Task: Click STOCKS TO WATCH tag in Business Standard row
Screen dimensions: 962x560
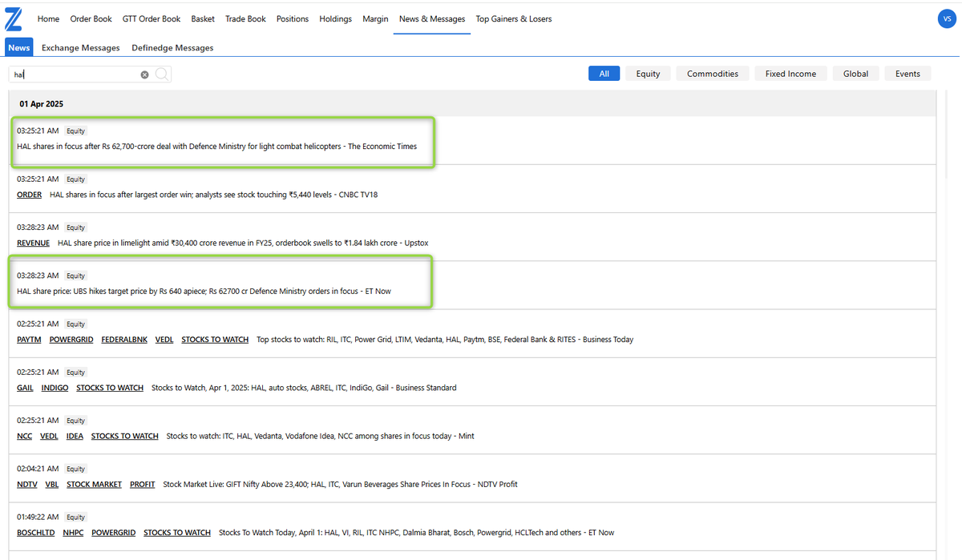Action: [110, 388]
